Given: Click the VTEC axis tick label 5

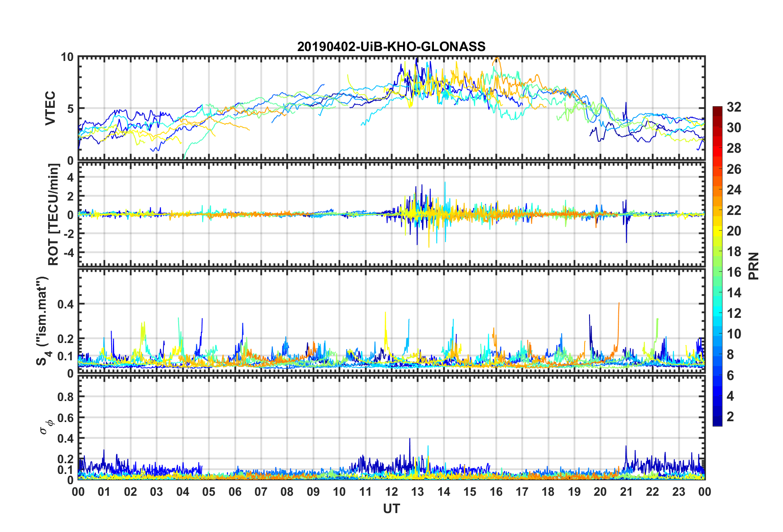Looking at the screenshot, I should coord(70,109).
